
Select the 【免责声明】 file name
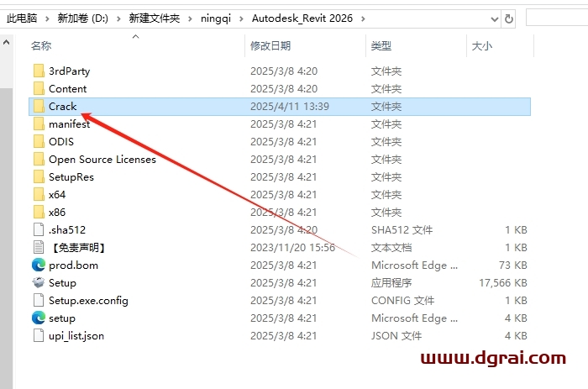[78, 248]
